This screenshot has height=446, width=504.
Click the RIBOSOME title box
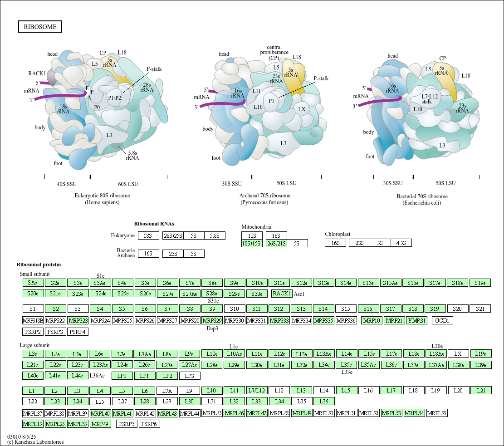coord(40,27)
